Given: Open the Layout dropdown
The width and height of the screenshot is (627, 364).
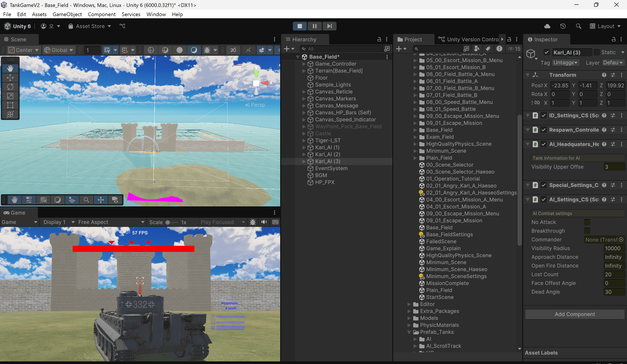Looking at the screenshot, I should pyautogui.click(x=605, y=26).
